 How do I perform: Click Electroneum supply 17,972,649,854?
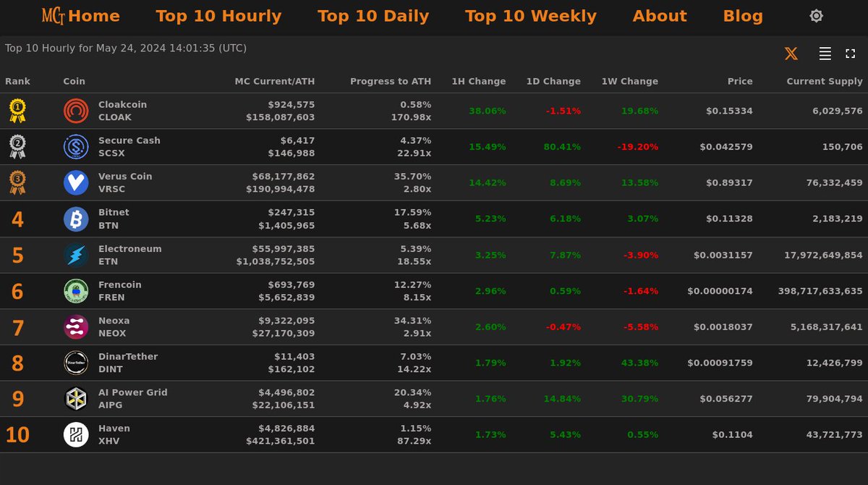point(824,255)
